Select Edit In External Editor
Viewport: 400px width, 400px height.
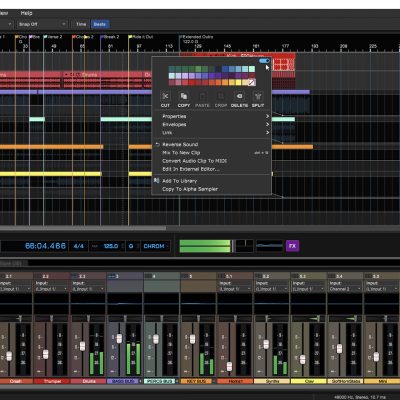(x=212, y=169)
